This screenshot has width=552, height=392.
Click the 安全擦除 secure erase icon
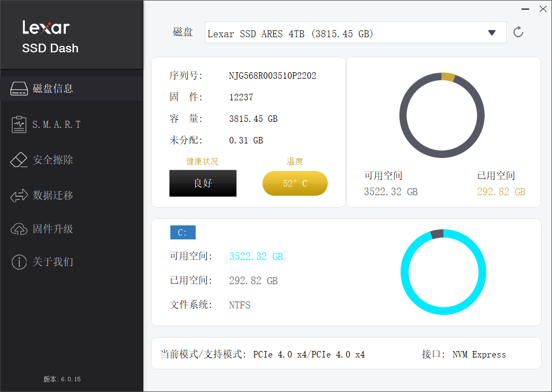(x=19, y=159)
